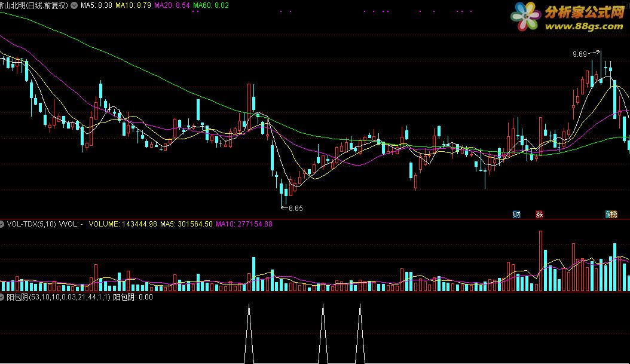Click the MA10: 8.79 legend value
The height and width of the screenshot is (364, 630).
(133, 5)
